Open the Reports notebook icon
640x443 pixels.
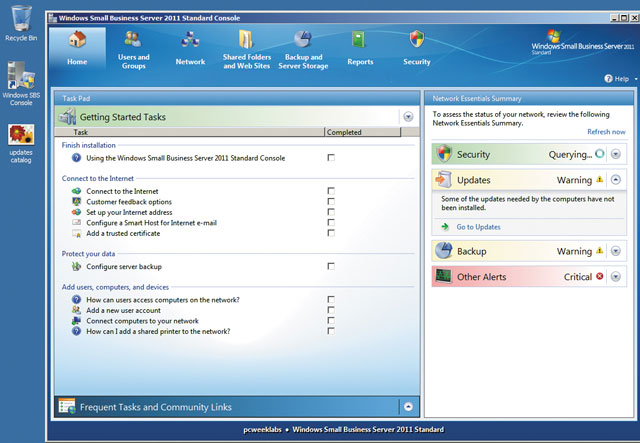click(x=359, y=40)
